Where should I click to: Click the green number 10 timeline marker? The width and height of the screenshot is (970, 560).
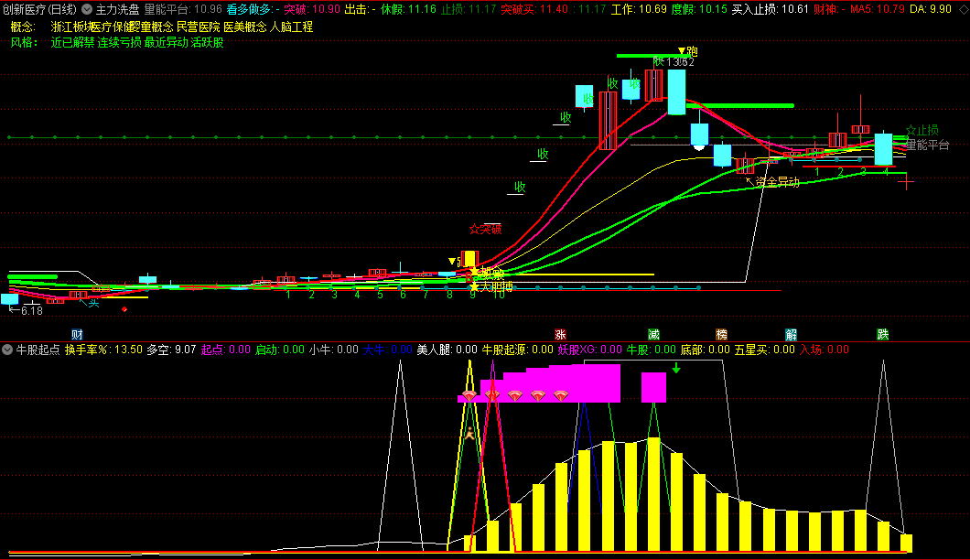[499, 295]
